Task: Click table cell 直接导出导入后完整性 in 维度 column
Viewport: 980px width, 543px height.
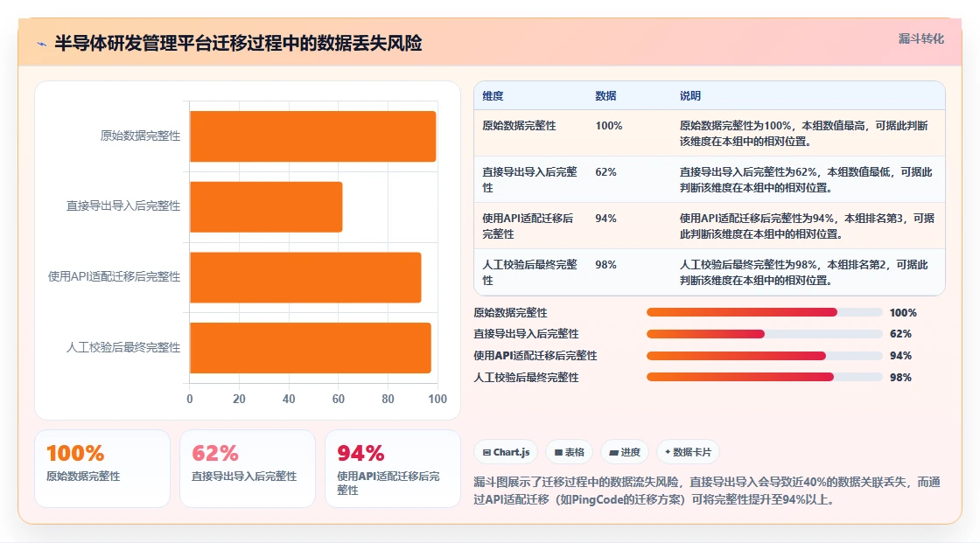Action: (530, 179)
